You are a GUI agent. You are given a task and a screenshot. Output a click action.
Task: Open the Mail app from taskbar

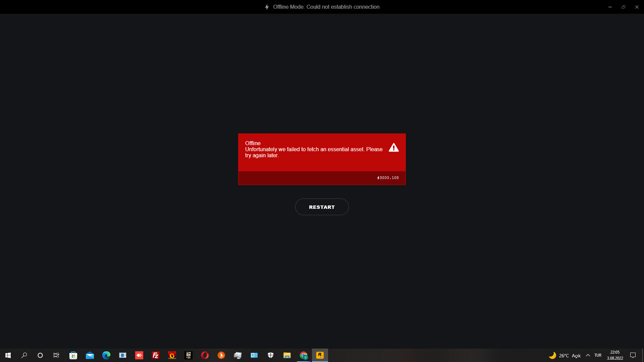pyautogui.click(x=90, y=355)
